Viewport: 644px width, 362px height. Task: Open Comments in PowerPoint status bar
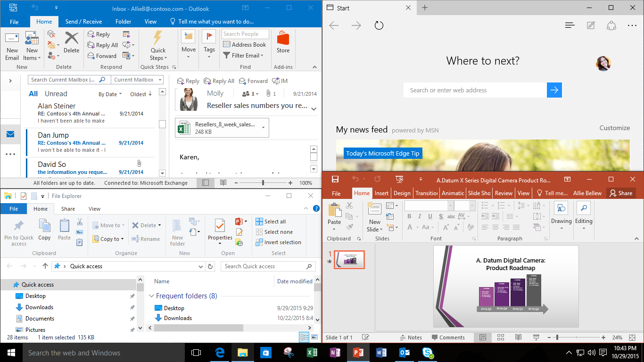click(x=447, y=337)
